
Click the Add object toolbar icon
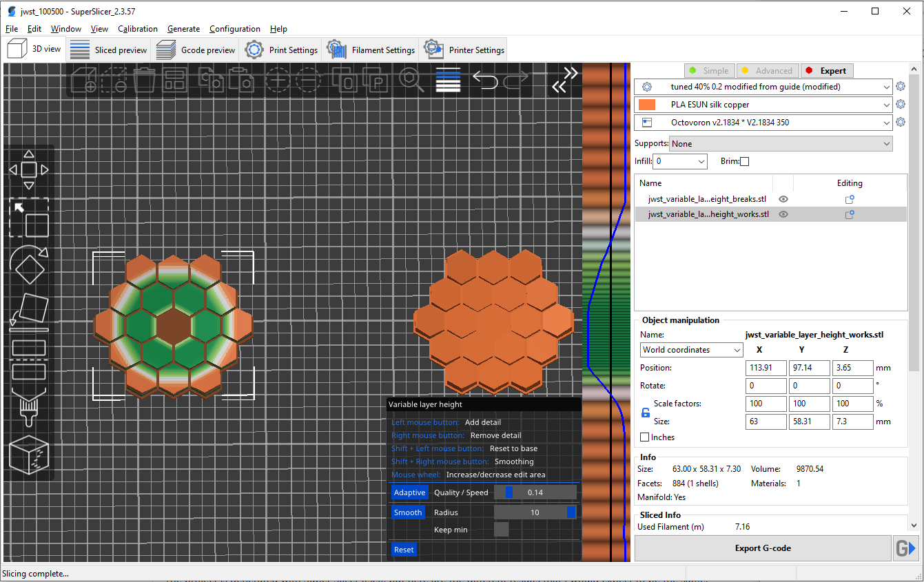tap(83, 80)
